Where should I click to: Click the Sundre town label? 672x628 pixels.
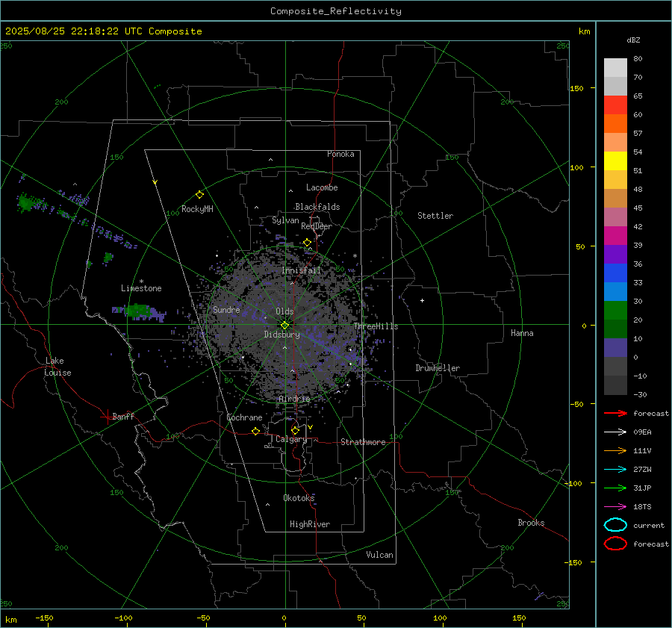(x=226, y=309)
